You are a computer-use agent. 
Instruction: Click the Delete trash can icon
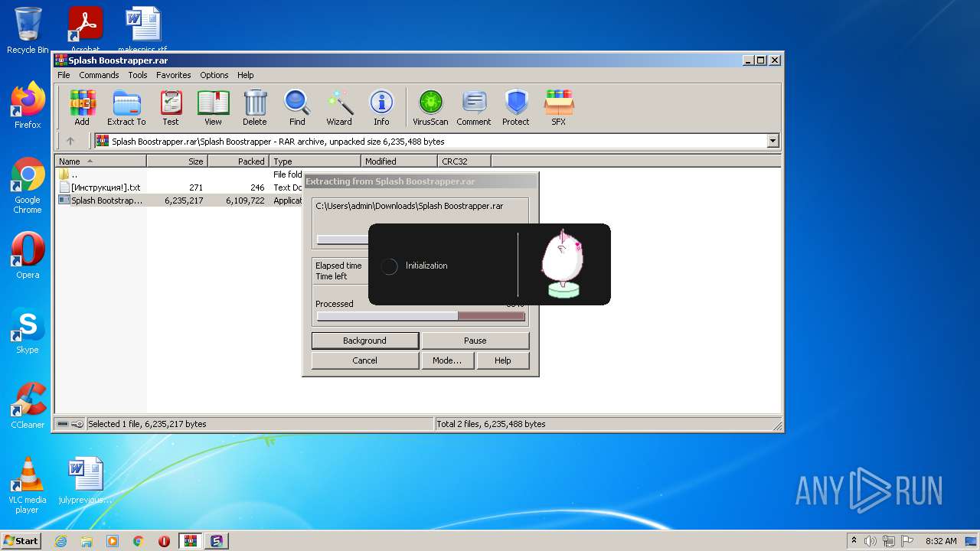click(x=255, y=107)
